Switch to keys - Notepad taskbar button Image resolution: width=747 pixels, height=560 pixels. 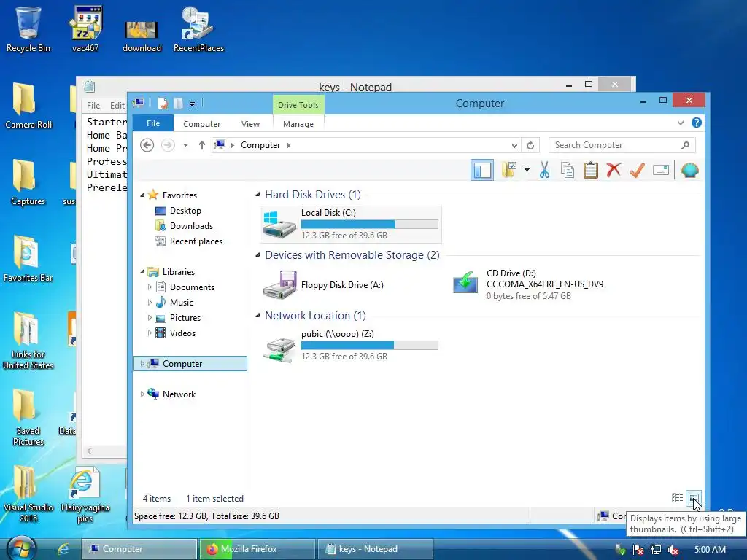point(375,549)
